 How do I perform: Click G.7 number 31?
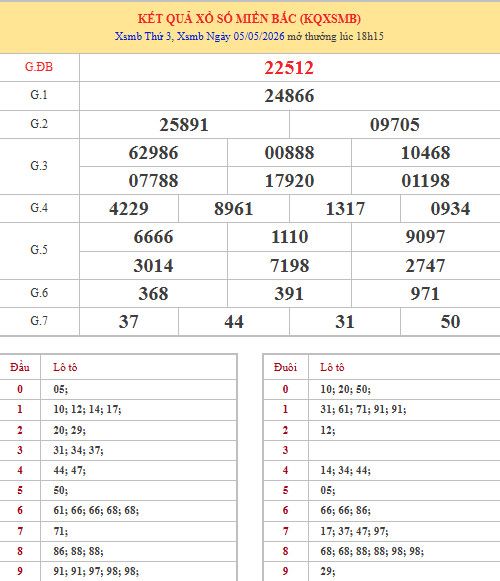[x=345, y=322]
